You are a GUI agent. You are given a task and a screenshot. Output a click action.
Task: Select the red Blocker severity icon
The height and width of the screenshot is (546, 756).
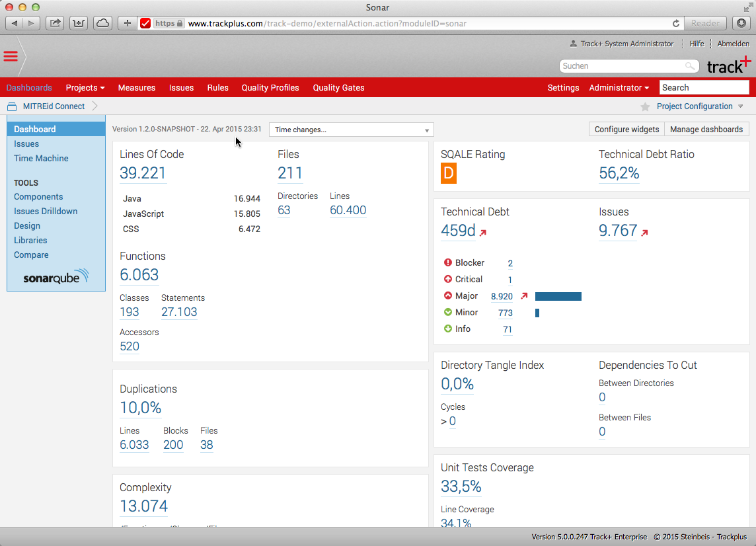pyautogui.click(x=448, y=262)
